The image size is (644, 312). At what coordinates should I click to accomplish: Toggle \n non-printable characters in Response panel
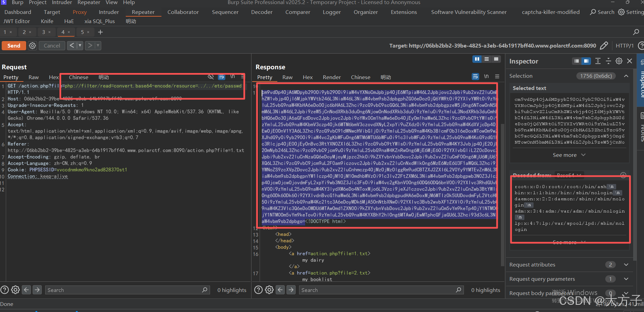tap(486, 76)
